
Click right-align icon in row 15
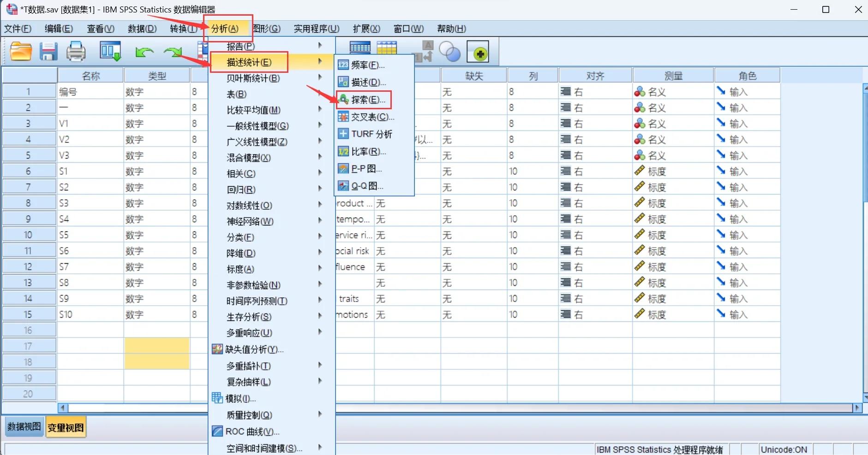(566, 314)
